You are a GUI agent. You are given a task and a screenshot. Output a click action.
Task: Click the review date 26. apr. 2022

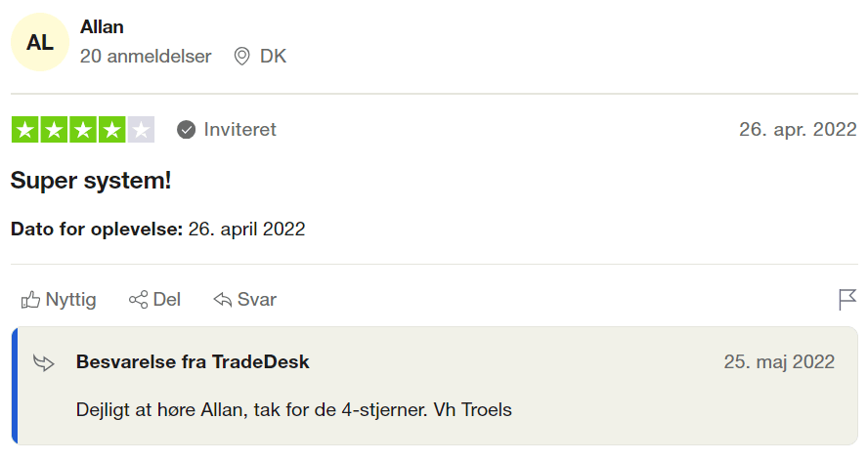tap(798, 130)
